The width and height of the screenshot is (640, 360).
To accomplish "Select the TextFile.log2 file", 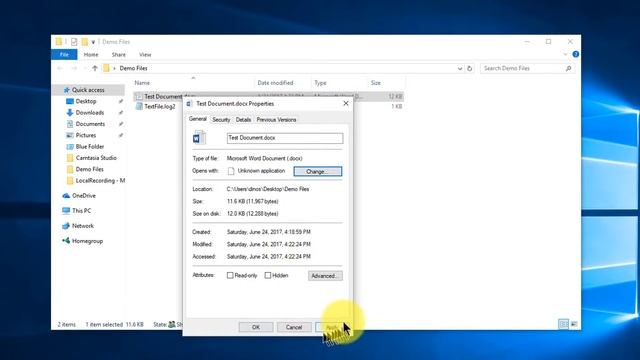I will (x=160, y=107).
